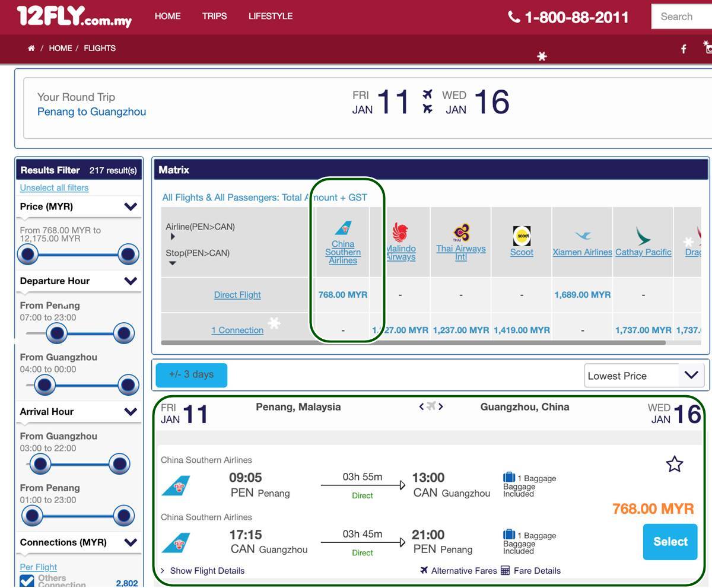Viewport: 712px width, 588px height.
Task: Click the Search input field
Action: tap(682, 17)
